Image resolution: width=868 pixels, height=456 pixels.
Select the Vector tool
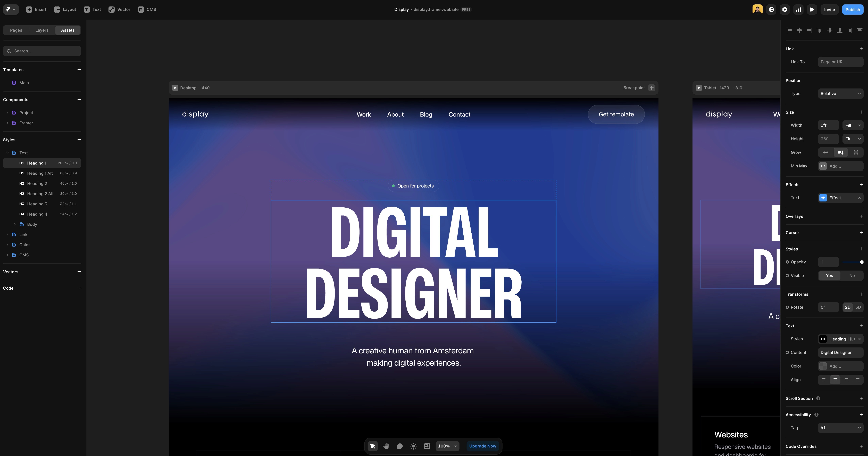pyautogui.click(x=119, y=9)
